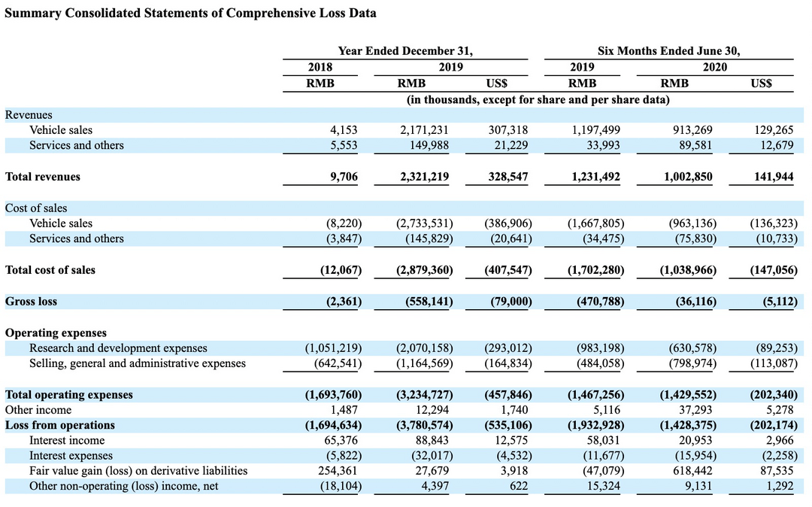812x507 pixels.
Task: Select the value 913,269
Action: click(692, 130)
